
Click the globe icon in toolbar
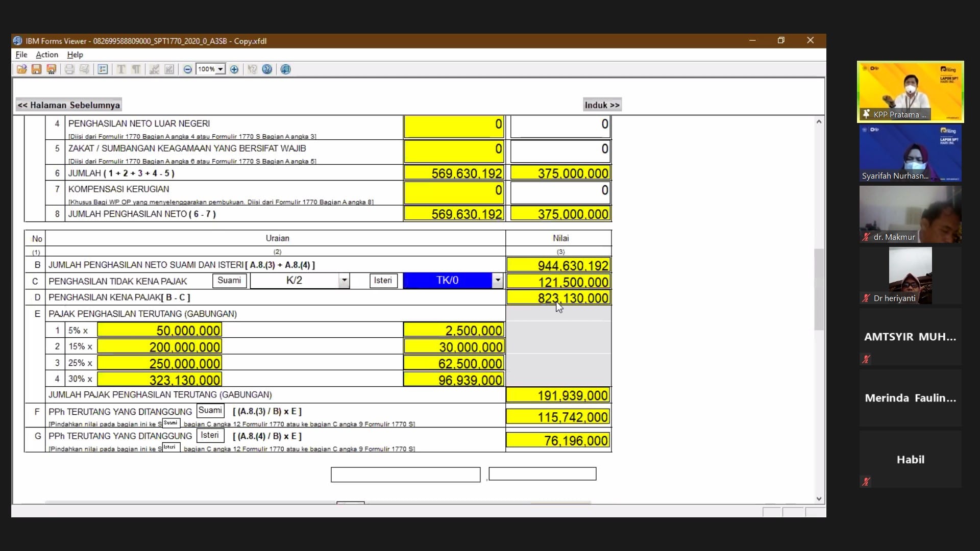click(x=286, y=69)
